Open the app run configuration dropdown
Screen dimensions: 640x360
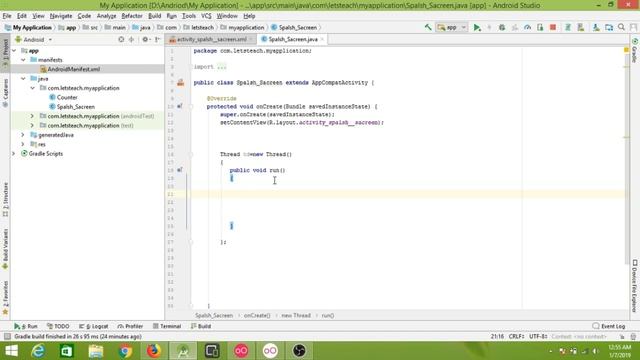click(452, 27)
